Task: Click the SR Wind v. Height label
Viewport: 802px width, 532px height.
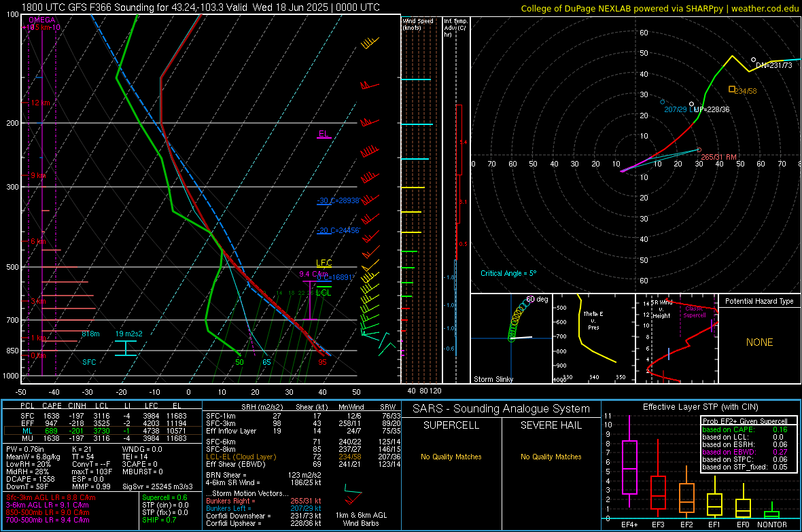Action: click(661, 309)
